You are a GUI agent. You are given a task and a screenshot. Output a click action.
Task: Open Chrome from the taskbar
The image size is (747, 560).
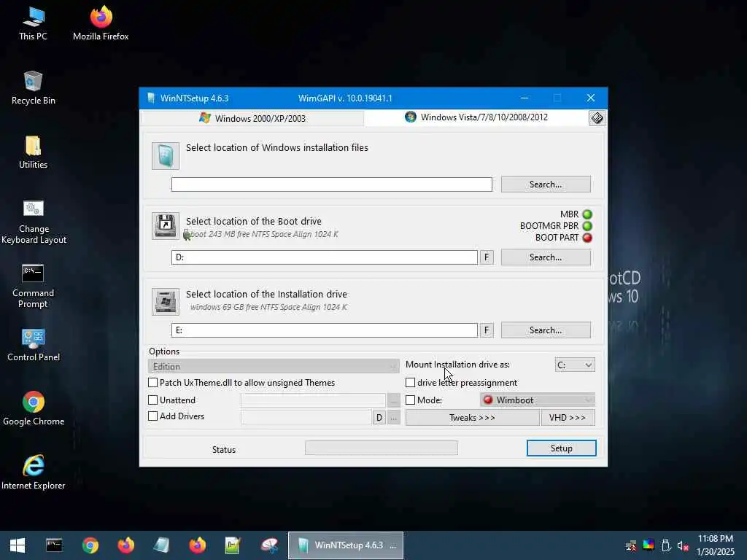coord(90,545)
